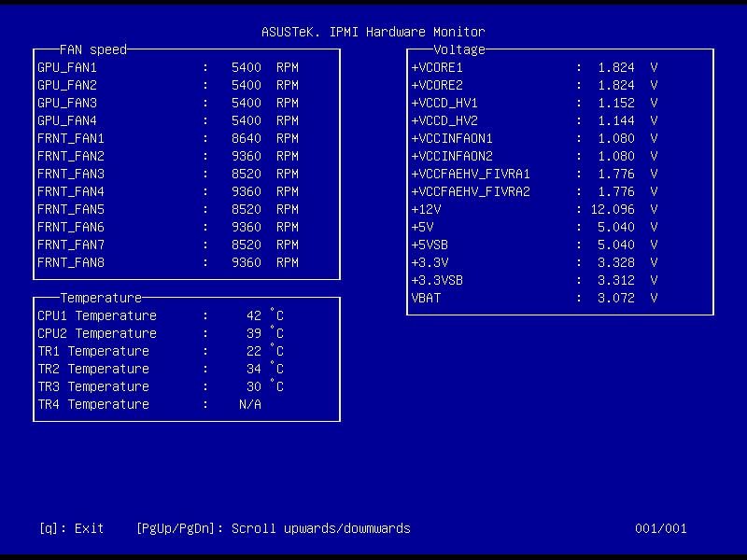Click the TR3 Temperature label
747x560 pixels.
click(x=93, y=386)
